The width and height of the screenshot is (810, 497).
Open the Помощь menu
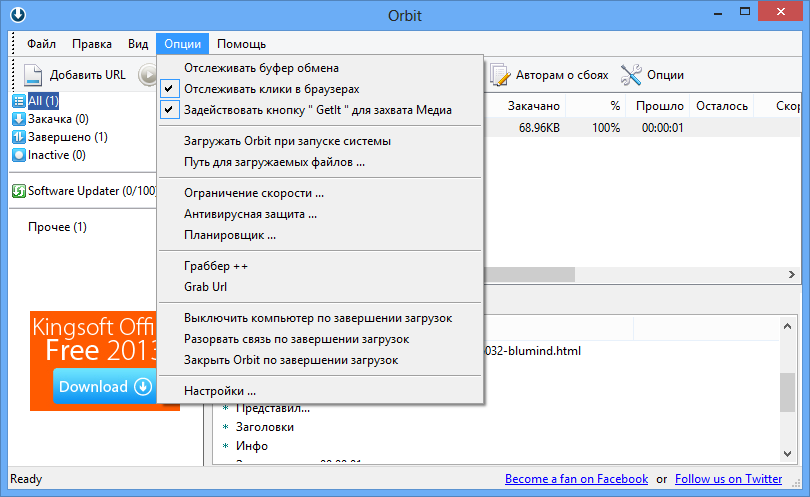241,44
